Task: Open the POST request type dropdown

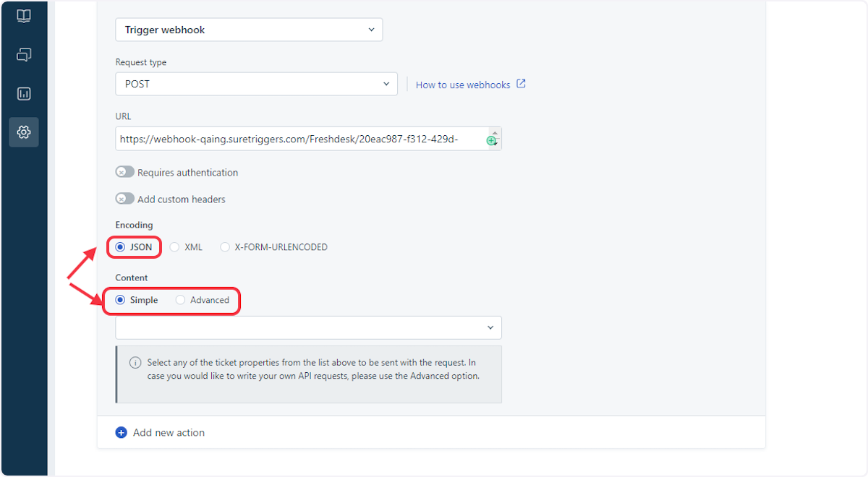Action: tap(256, 84)
